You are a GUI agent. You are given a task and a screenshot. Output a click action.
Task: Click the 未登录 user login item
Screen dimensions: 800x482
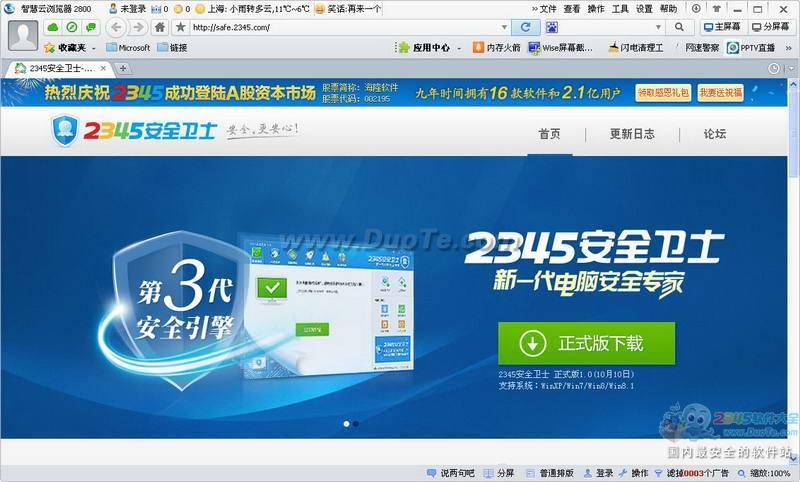coord(128,9)
